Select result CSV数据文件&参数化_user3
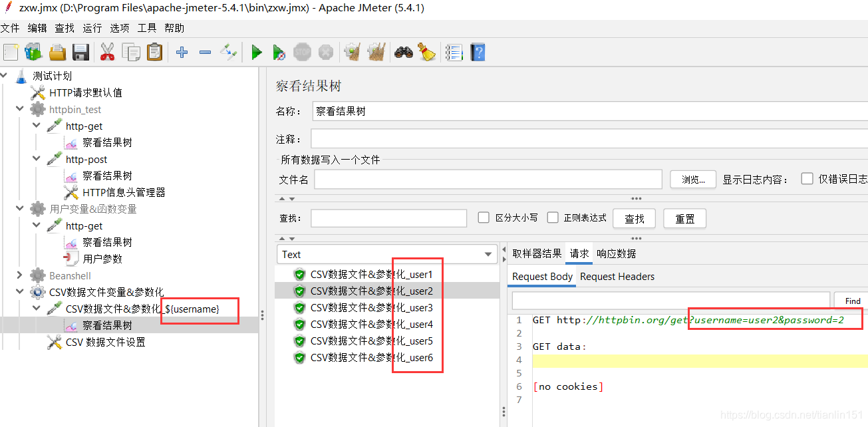Image resolution: width=868 pixels, height=427 pixels. pyautogui.click(x=372, y=307)
